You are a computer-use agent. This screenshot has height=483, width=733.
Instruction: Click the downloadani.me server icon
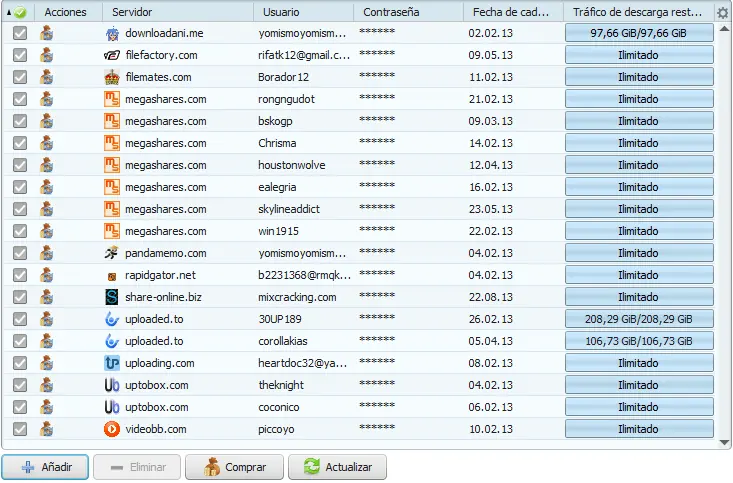[112, 34]
